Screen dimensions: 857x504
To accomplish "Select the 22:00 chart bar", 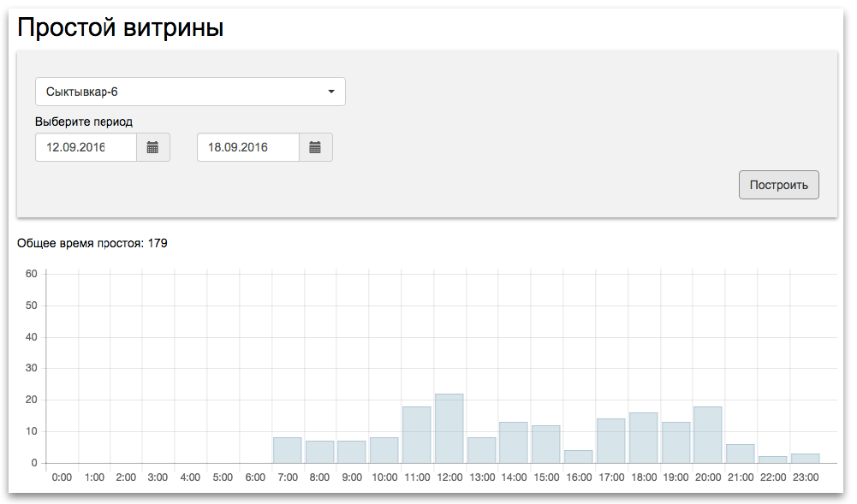I will coord(773,460).
